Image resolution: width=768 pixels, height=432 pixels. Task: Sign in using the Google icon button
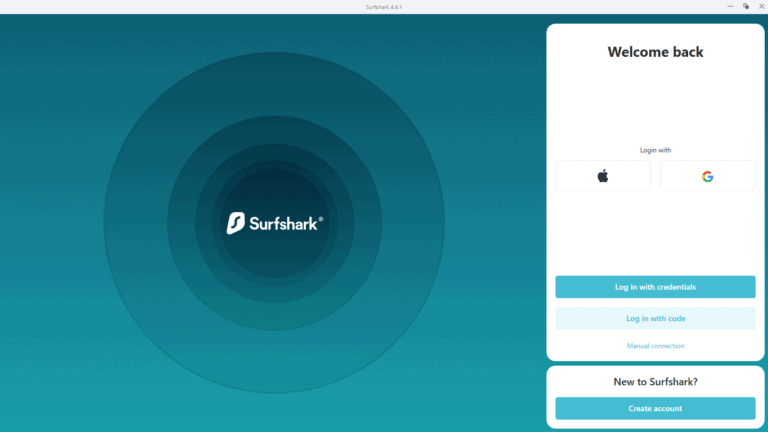(707, 175)
